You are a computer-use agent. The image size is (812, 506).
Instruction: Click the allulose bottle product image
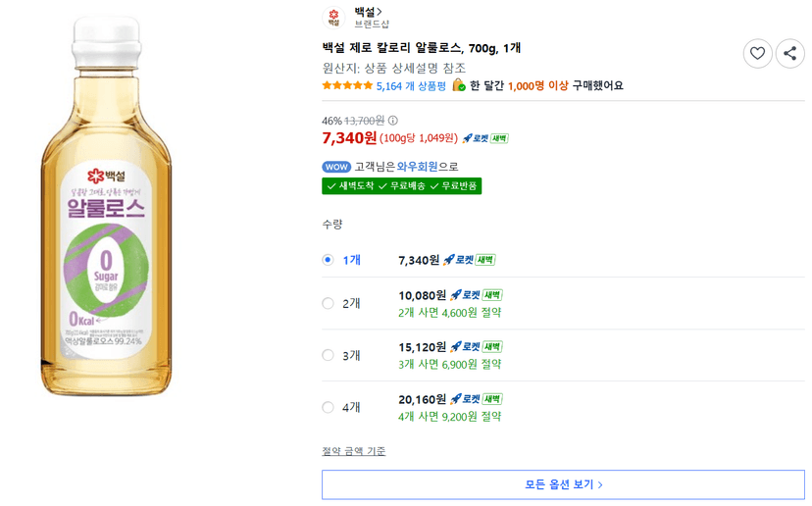click(106, 206)
